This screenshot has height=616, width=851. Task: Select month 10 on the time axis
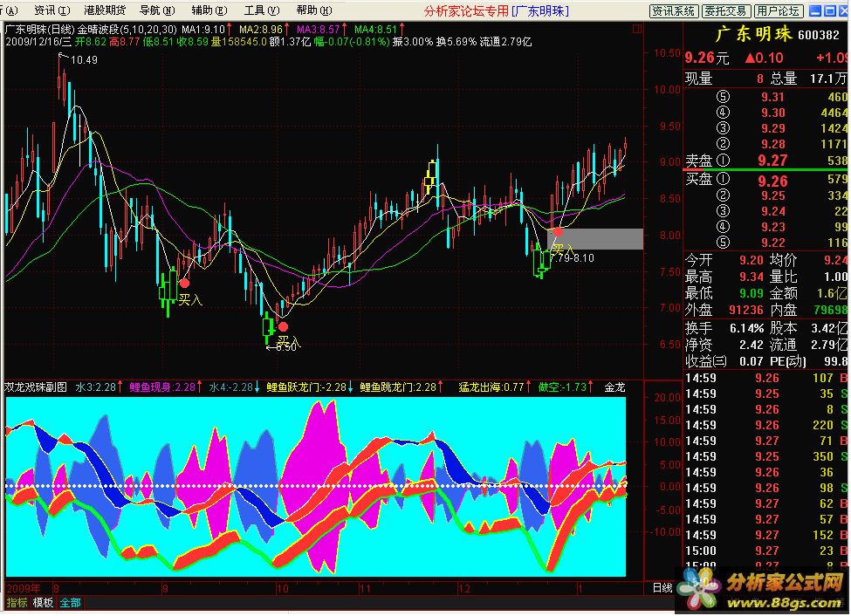(x=282, y=589)
